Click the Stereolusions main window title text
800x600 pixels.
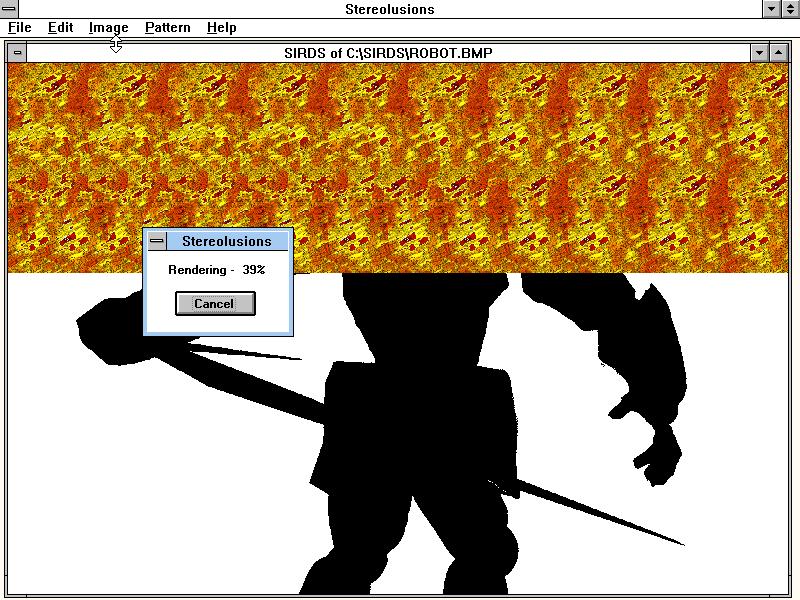pyautogui.click(x=390, y=9)
